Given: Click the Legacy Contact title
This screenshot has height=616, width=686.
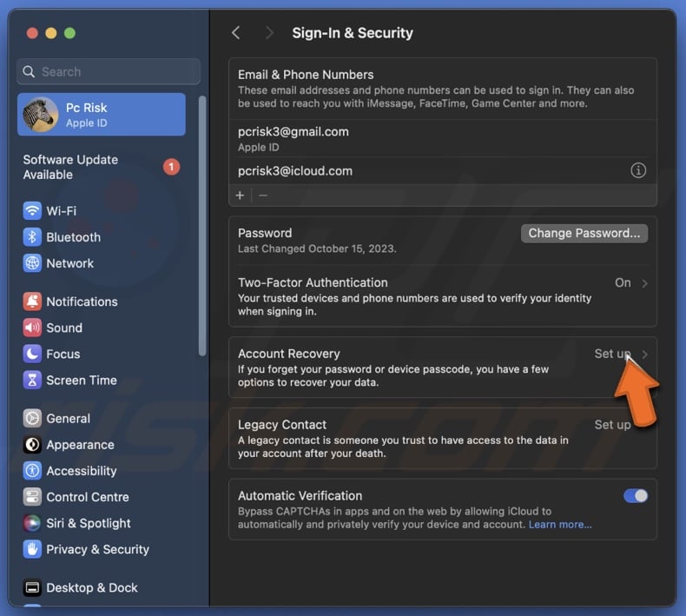Looking at the screenshot, I should pos(282,425).
